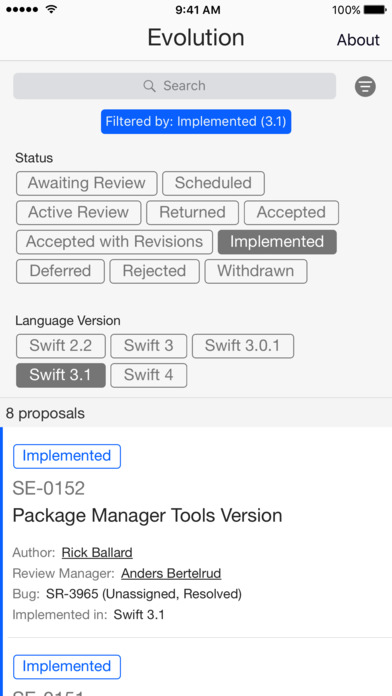Enable the Swift 4 version filter
The height and width of the screenshot is (696, 392).
point(149,375)
